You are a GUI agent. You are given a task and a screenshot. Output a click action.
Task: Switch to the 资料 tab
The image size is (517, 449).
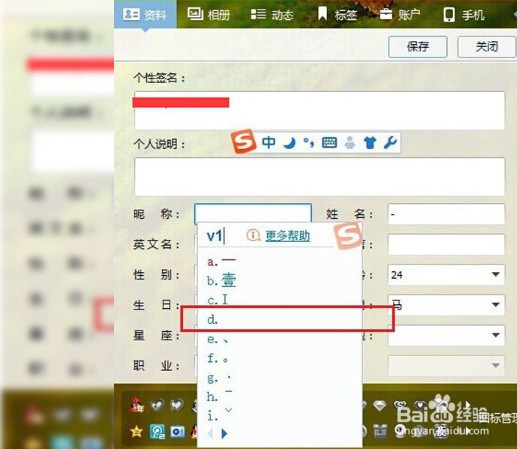point(145,14)
